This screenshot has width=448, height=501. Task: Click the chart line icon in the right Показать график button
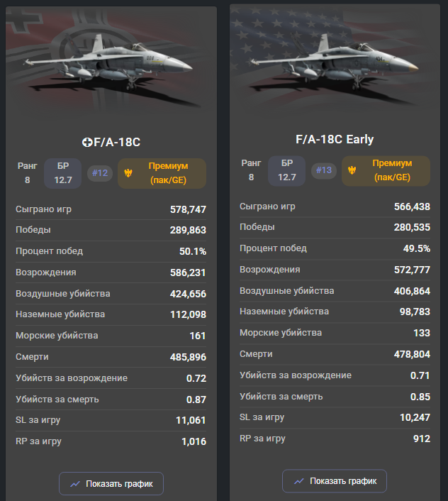click(299, 481)
